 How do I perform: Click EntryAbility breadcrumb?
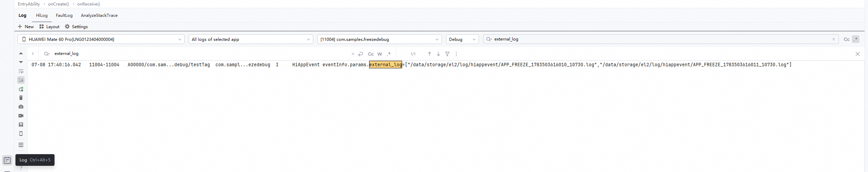[x=29, y=4]
